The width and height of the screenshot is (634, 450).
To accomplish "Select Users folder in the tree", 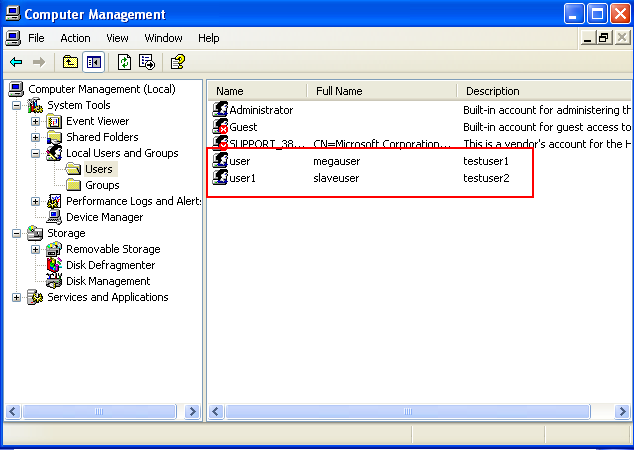I will 99,169.
